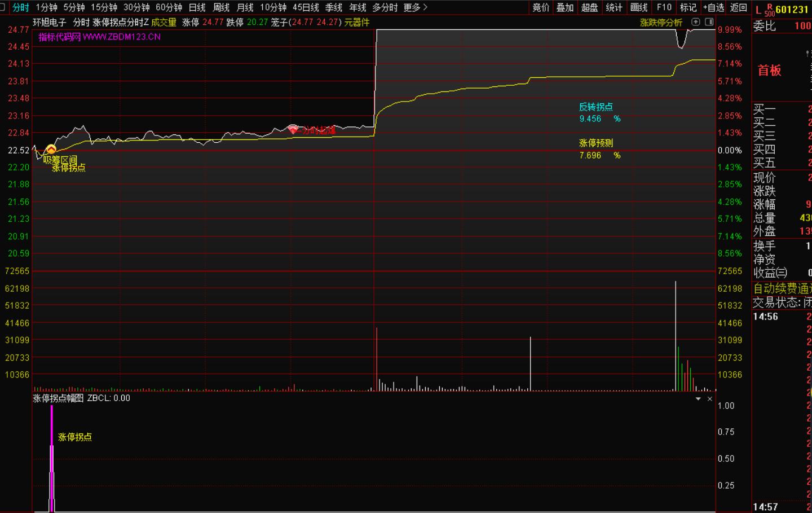Click the red diamond signal marker
This screenshot has height=513, width=812.
(293, 129)
